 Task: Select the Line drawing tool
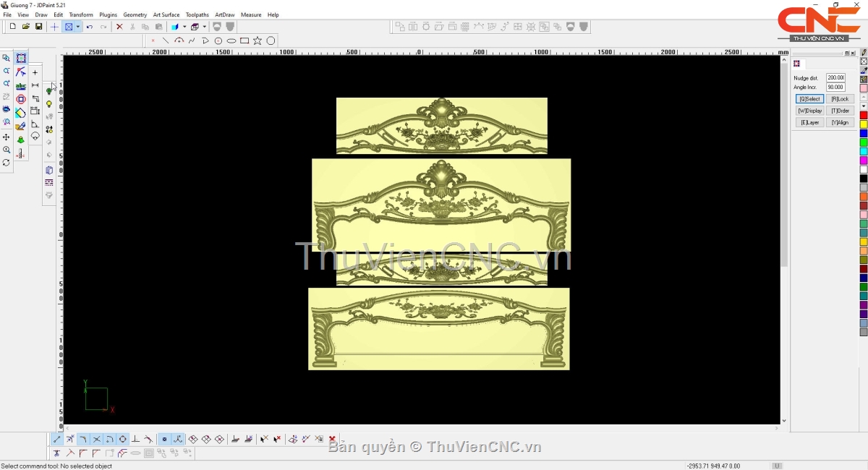166,40
